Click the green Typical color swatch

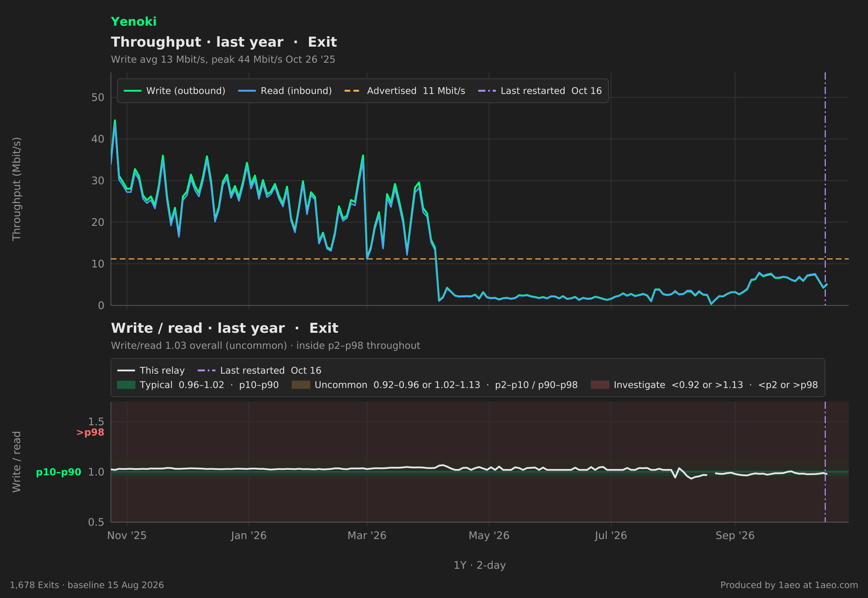click(x=126, y=385)
